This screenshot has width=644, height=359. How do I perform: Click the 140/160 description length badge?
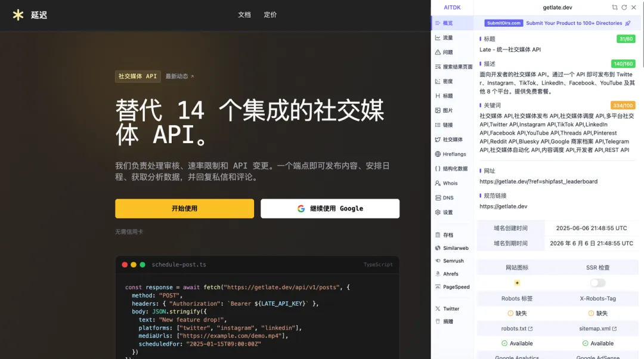(x=623, y=64)
